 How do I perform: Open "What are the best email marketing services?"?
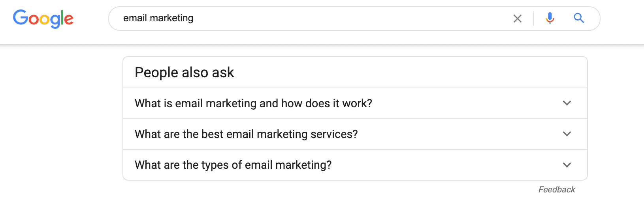246,134
